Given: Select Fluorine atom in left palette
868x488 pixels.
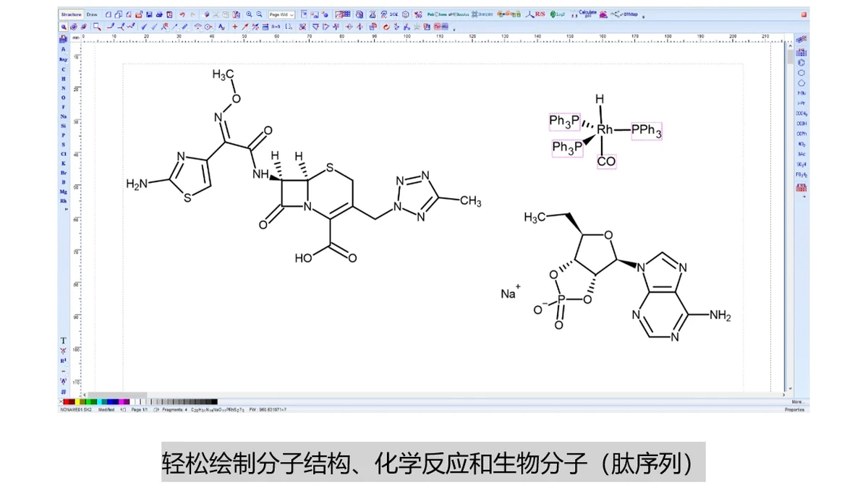Looking at the screenshot, I should point(63,106).
